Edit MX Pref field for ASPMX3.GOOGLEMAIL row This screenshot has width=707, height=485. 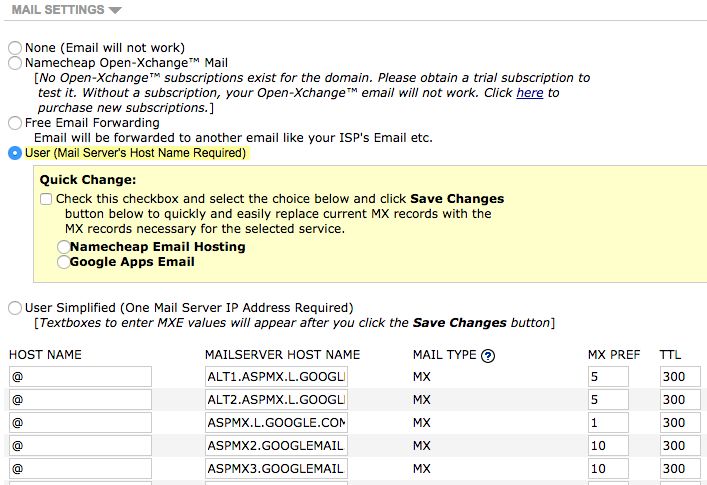pos(608,469)
